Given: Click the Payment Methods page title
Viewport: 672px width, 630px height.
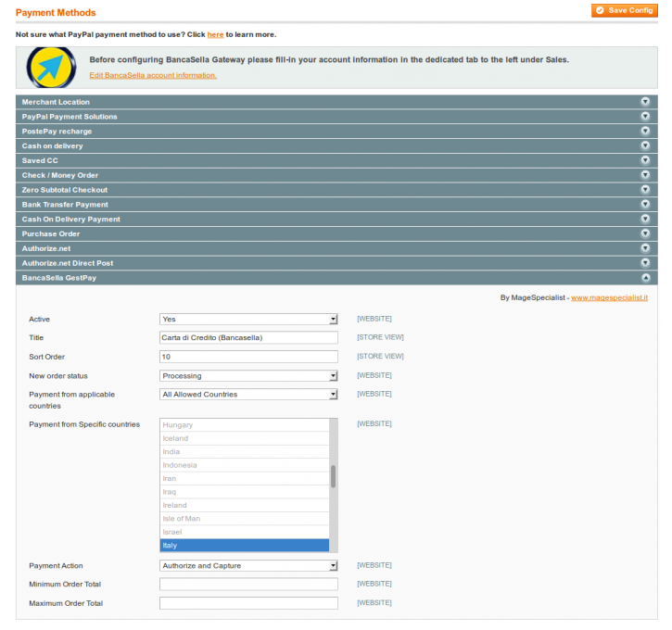Looking at the screenshot, I should 56,12.
